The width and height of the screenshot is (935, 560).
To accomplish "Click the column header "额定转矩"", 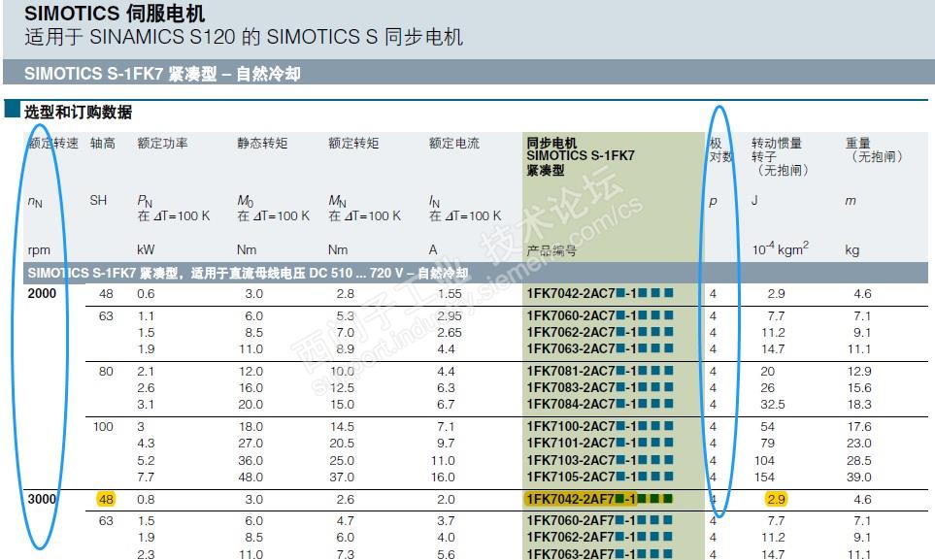I will coord(353,143).
